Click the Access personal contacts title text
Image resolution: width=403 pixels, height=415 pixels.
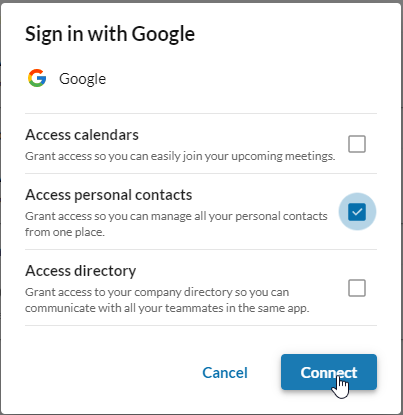click(x=109, y=195)
